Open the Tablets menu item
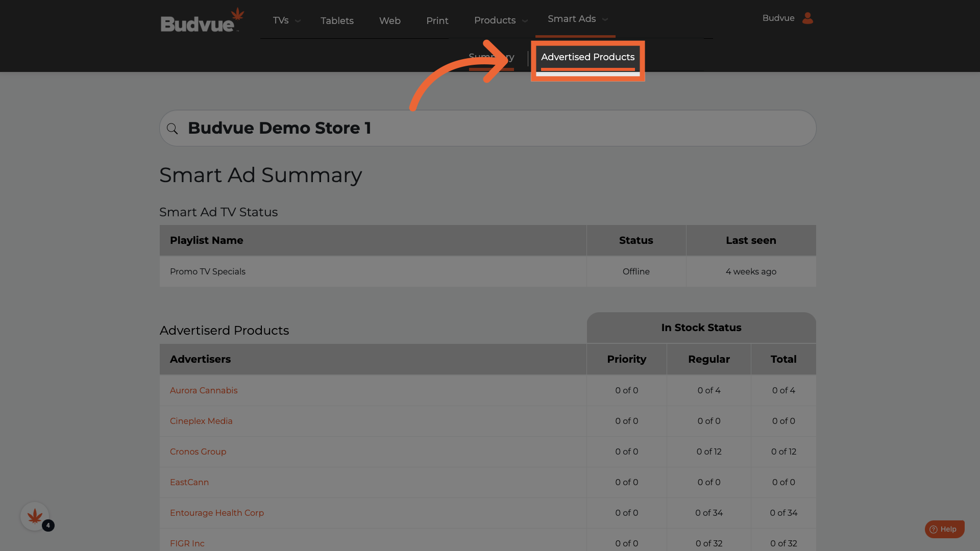980x551 pixels. point(337,21)
